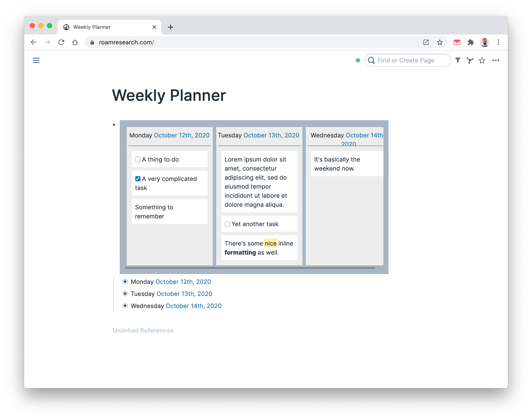The width and height of the screenshot is (532, 420).
Task: Click the external link icon in toolbar
Action: 428,42
